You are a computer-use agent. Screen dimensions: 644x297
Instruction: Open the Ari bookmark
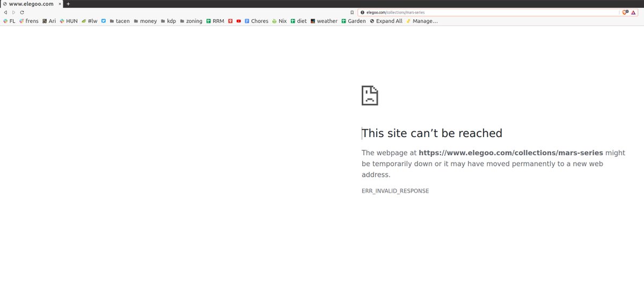49,21
